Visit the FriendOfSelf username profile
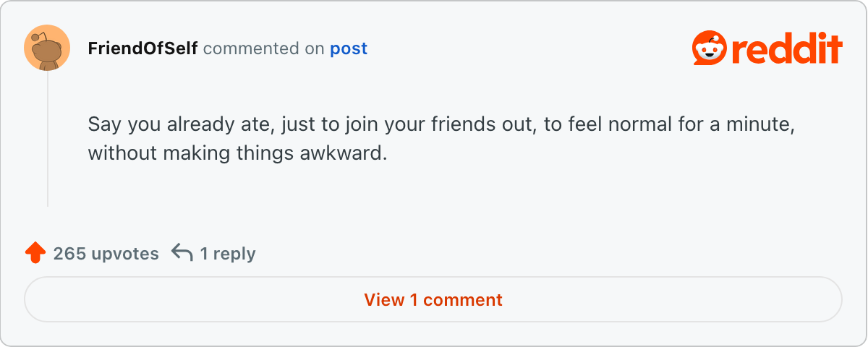Image resolution: width=868 pixels, height=347 pixels. (x=142, y=48)
